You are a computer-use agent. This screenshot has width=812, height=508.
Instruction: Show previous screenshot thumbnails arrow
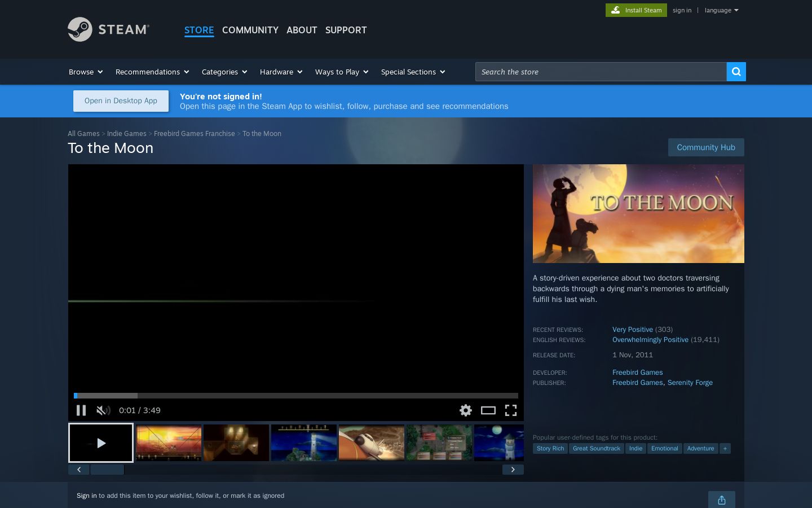coord(79,470)
